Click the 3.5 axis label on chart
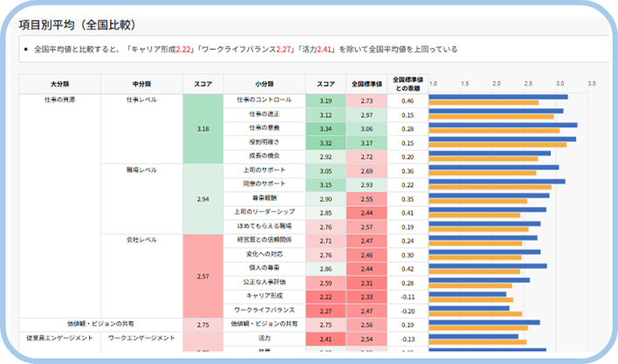 point(592,84)
